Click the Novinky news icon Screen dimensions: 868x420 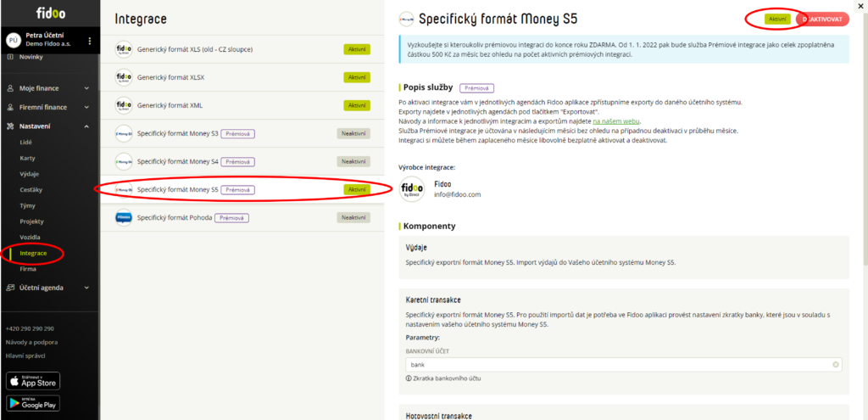pyautogui.click(x=10, y=57)
